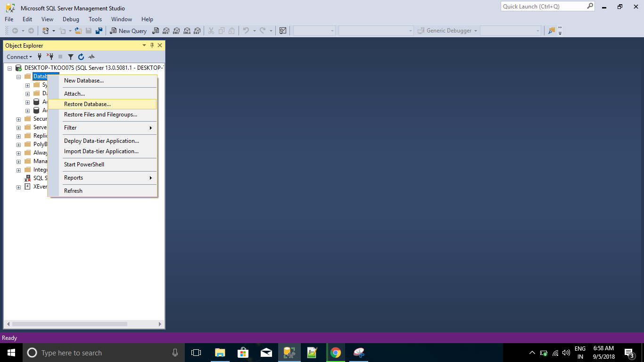Screen dimensions: 644x362
Task: Click the Save All toolbar icon
Action: pyautogui.click(x=99, y=31)
